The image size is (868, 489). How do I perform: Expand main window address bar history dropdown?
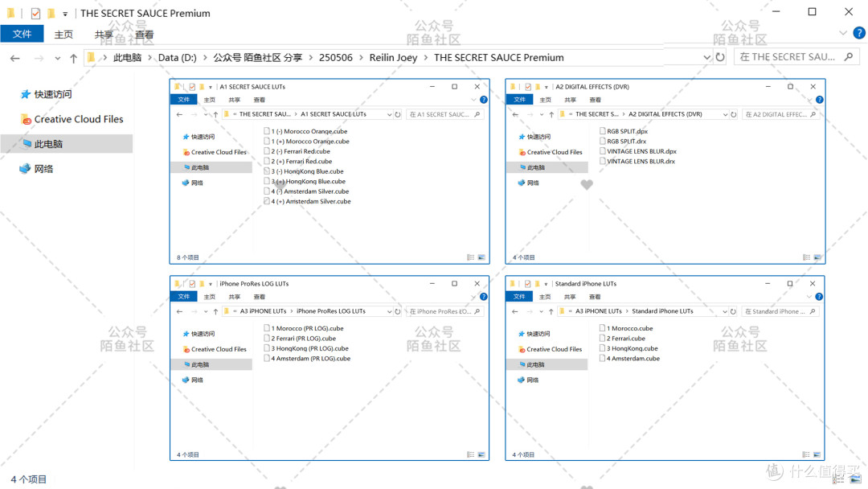[x=706, y=57]
